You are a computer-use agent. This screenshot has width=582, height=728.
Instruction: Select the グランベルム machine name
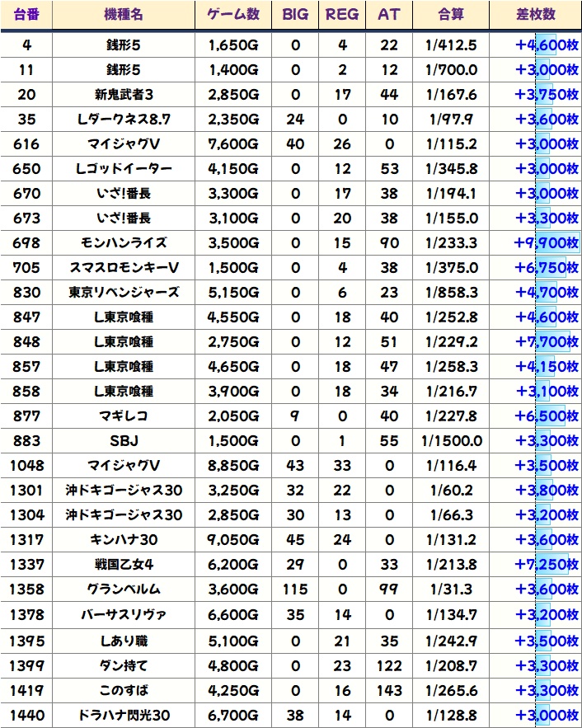tap(123, 589)
